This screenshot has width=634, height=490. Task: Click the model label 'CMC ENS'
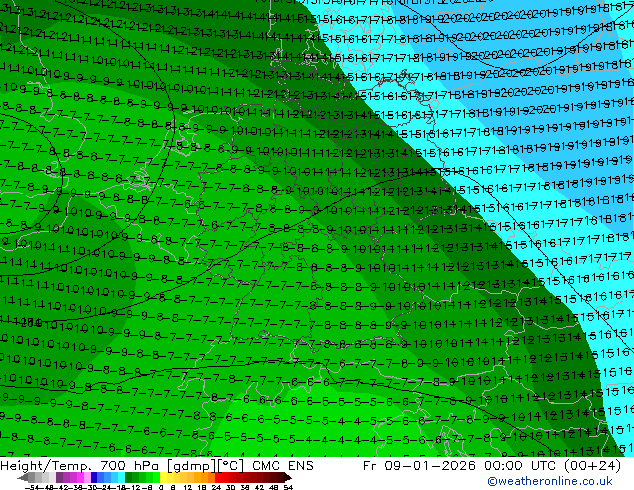283,466
